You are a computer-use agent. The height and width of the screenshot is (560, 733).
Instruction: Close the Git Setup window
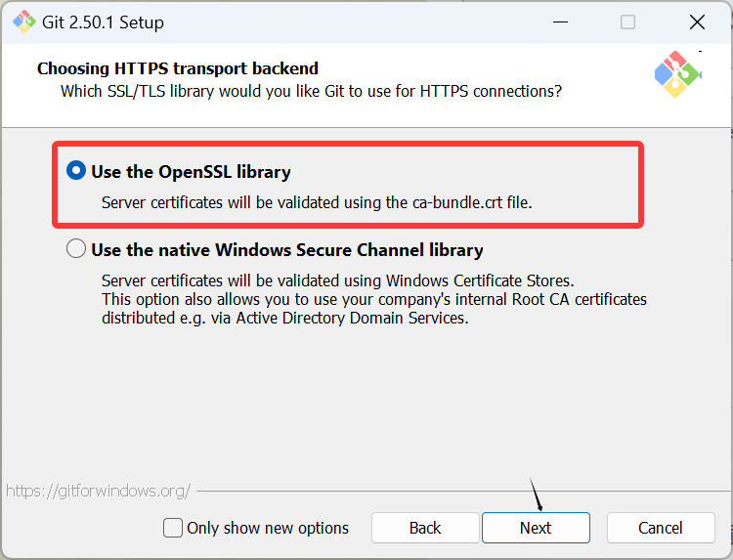[697, 22]
